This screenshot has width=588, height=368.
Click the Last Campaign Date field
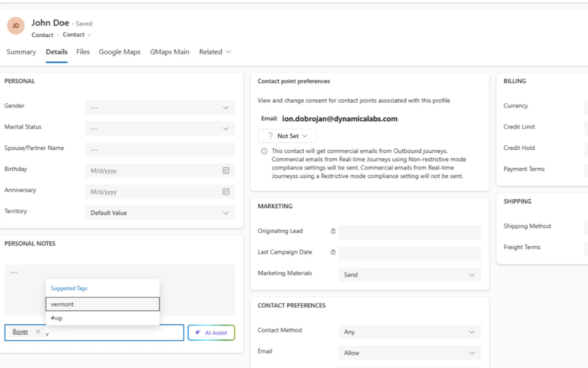(x=410, y=253)
